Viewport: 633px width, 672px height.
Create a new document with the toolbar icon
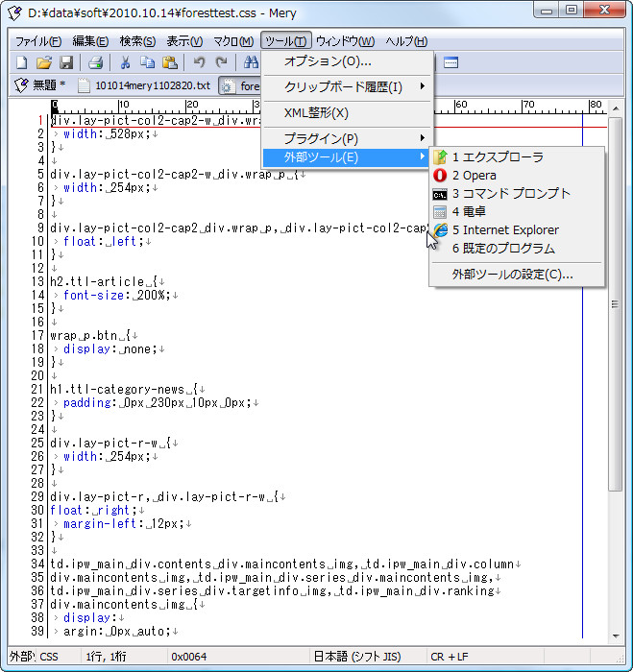coord(21,62)
